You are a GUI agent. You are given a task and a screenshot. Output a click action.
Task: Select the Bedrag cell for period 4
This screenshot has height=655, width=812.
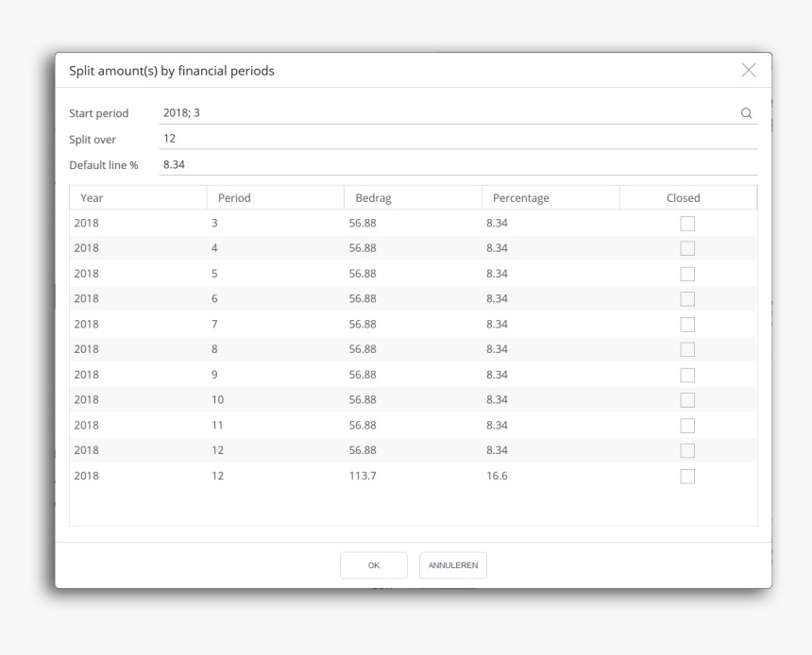413,248
